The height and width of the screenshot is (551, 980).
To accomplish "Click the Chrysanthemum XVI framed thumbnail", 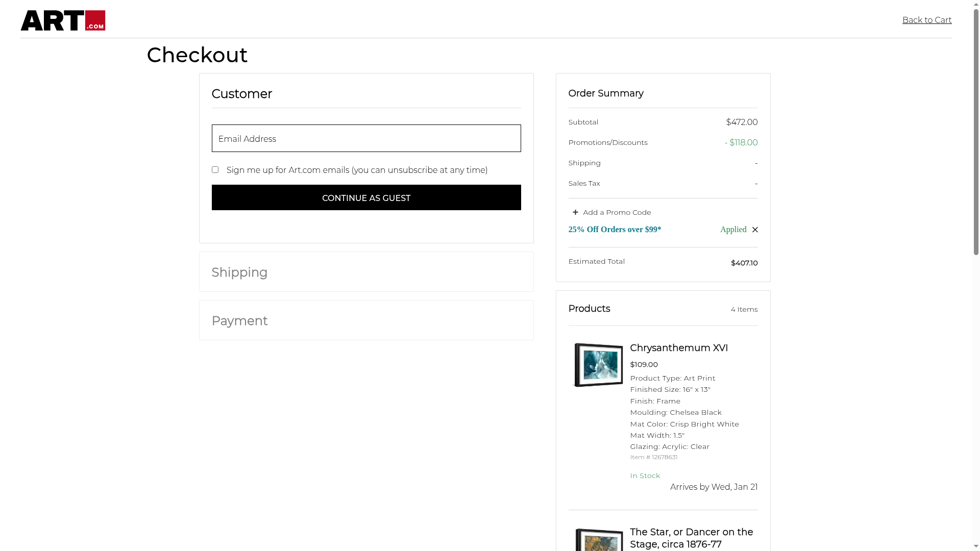I will tap(598, 365).
